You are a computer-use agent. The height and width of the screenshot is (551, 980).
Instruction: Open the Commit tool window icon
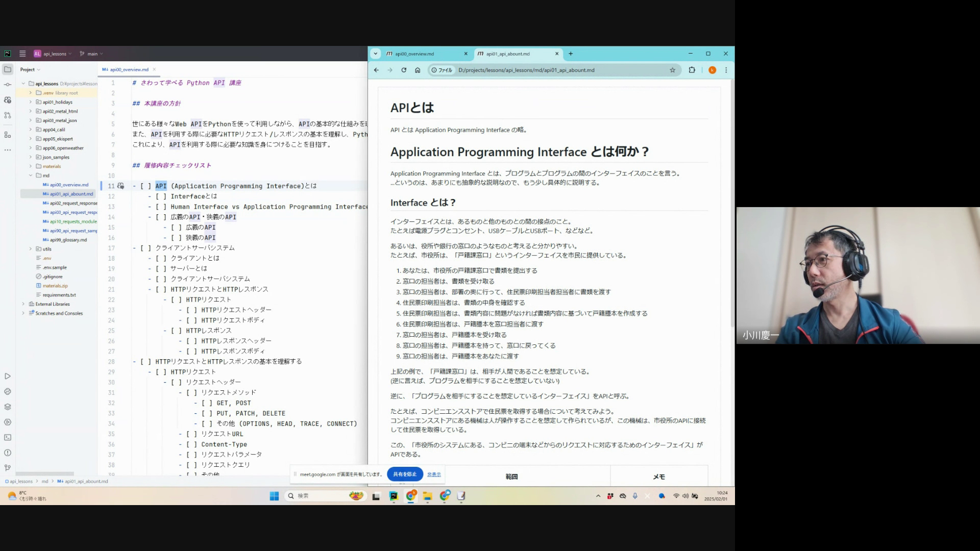click(8, 85)
